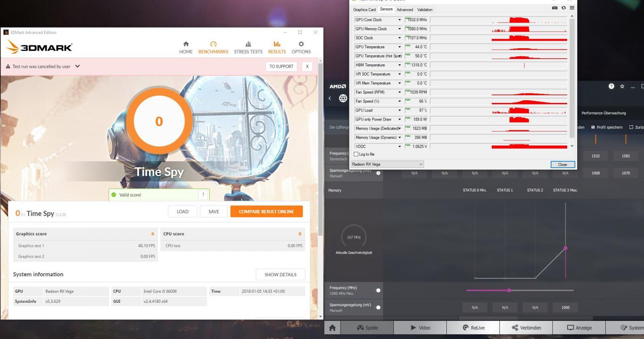Click memory voltage 1000 field
The width and height of the screenshot is (644, 339).
pos(566,308)
